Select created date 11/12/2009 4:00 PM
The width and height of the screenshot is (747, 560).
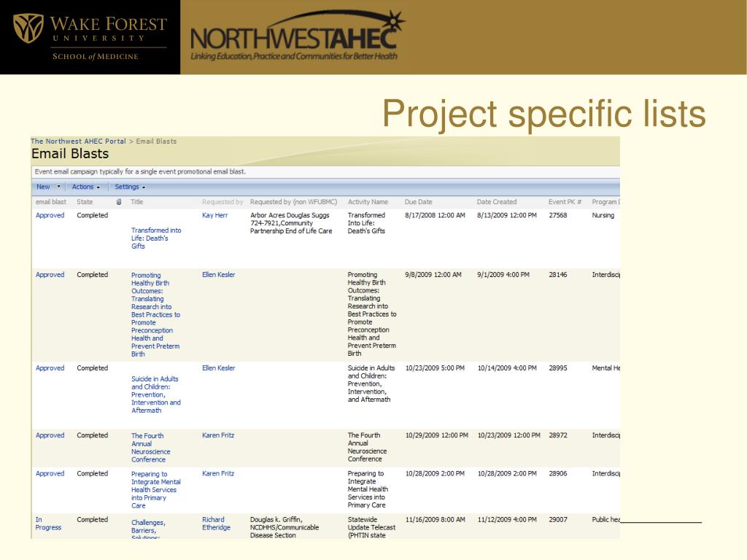click(507, 519)
